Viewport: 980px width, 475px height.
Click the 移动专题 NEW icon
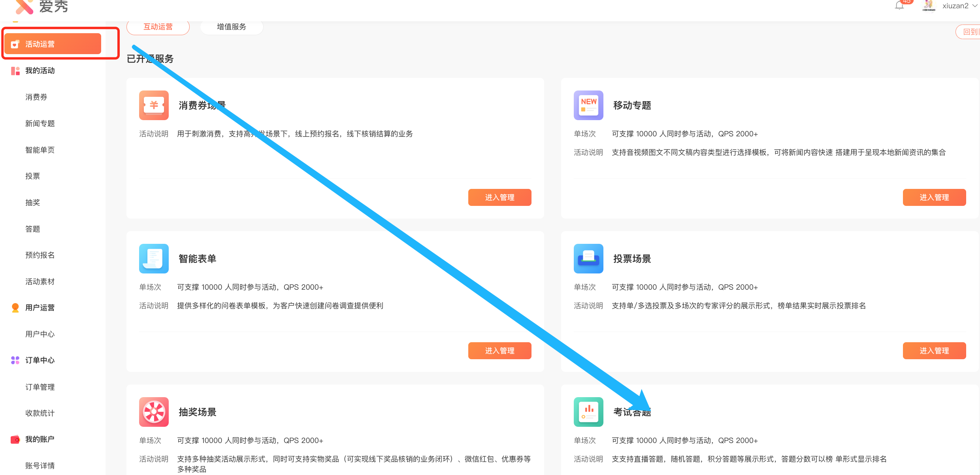tap(588, 105)
